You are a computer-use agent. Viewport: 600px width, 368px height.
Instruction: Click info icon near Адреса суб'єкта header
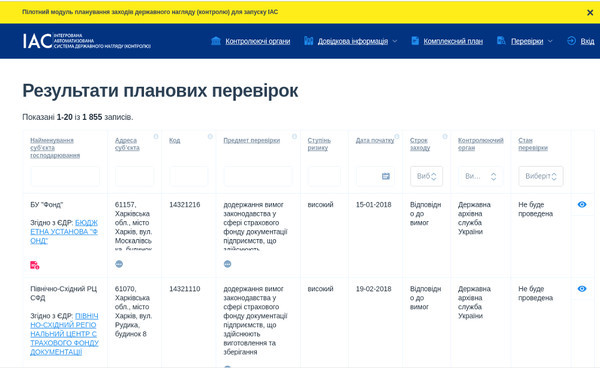156,137
